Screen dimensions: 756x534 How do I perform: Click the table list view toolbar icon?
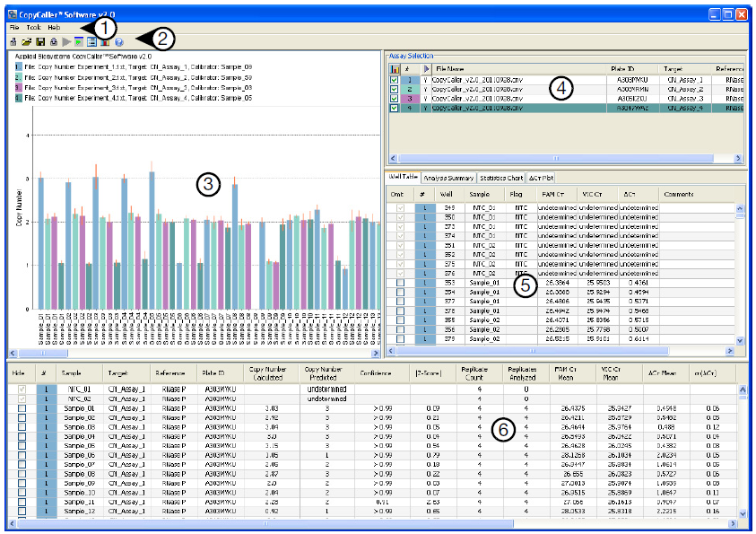click(92, 41)
